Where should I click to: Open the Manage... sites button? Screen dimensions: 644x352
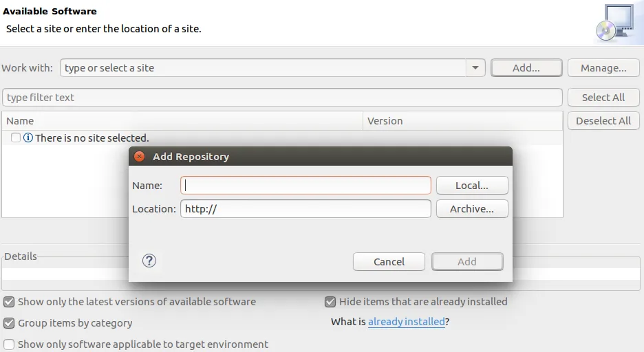pos(603,68)
